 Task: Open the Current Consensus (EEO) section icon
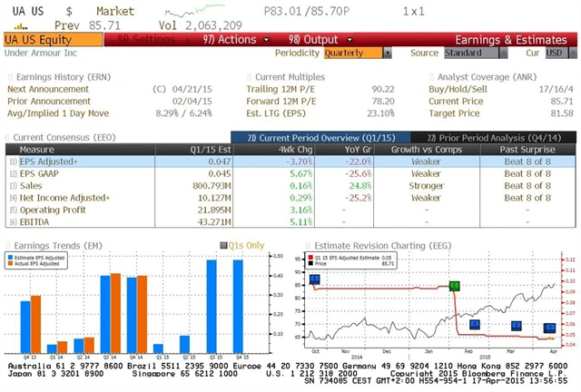(x=8, y=136)
